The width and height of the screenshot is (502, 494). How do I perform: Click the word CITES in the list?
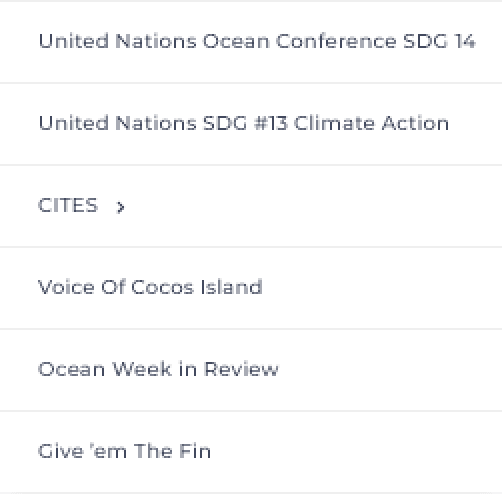(x=68, y=205)
